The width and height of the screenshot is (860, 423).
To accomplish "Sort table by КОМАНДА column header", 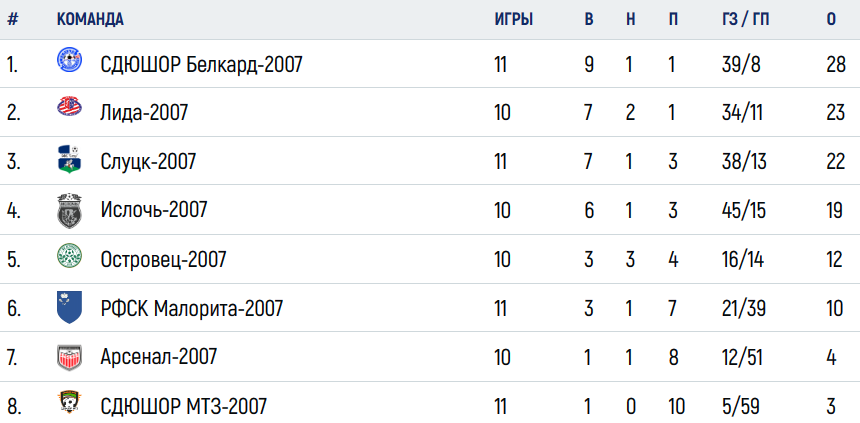I will click(x=90, y=19).
